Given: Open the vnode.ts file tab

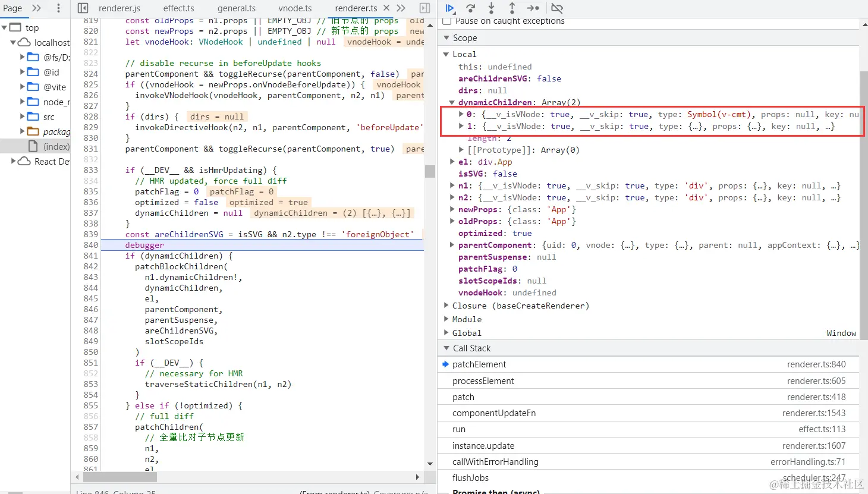Looking at the screenshot, I should click(295, 8).
